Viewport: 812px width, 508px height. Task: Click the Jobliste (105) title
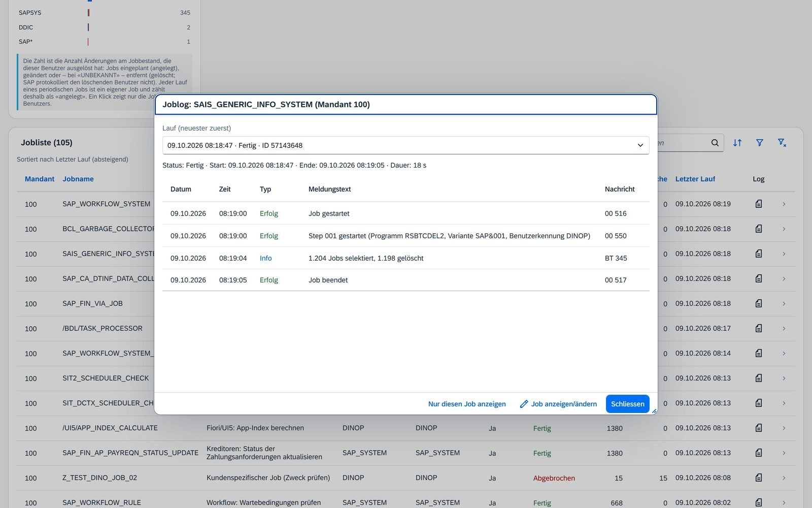click(x=47, y=142)
